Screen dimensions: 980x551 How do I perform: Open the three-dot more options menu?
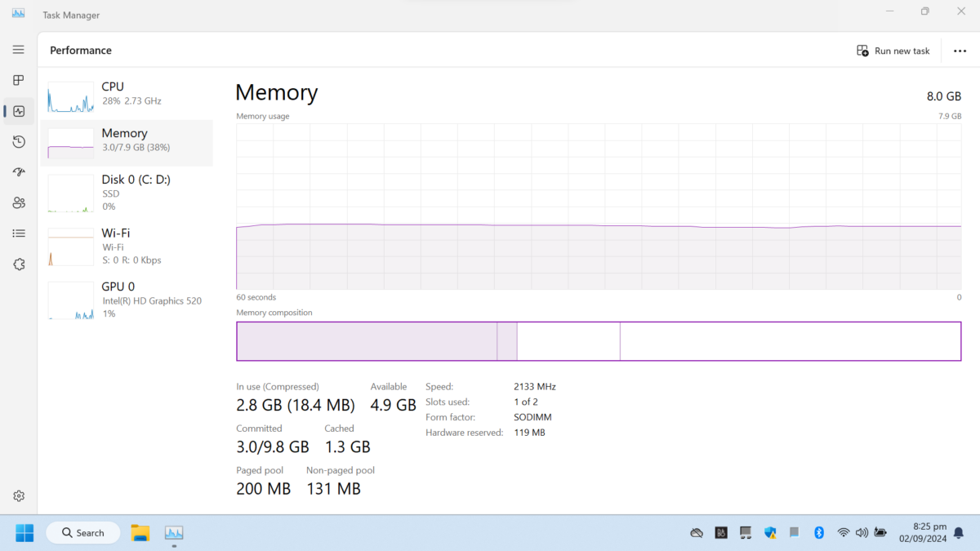point(960,51)
